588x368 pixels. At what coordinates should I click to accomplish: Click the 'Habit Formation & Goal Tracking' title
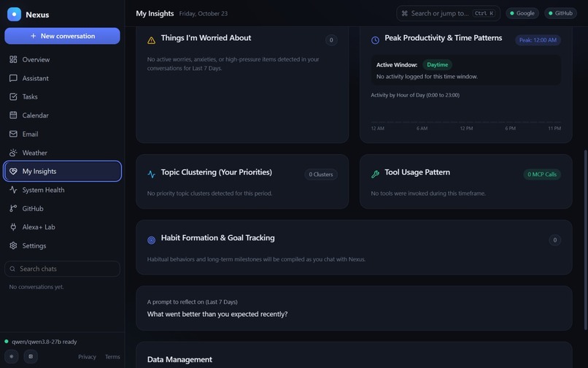[x=217, y=238]
